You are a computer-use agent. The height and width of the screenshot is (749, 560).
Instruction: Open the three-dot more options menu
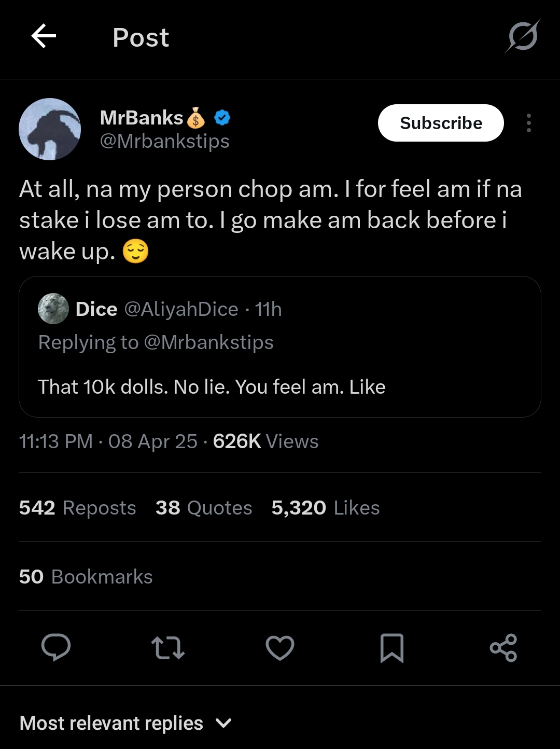[528, 123]
